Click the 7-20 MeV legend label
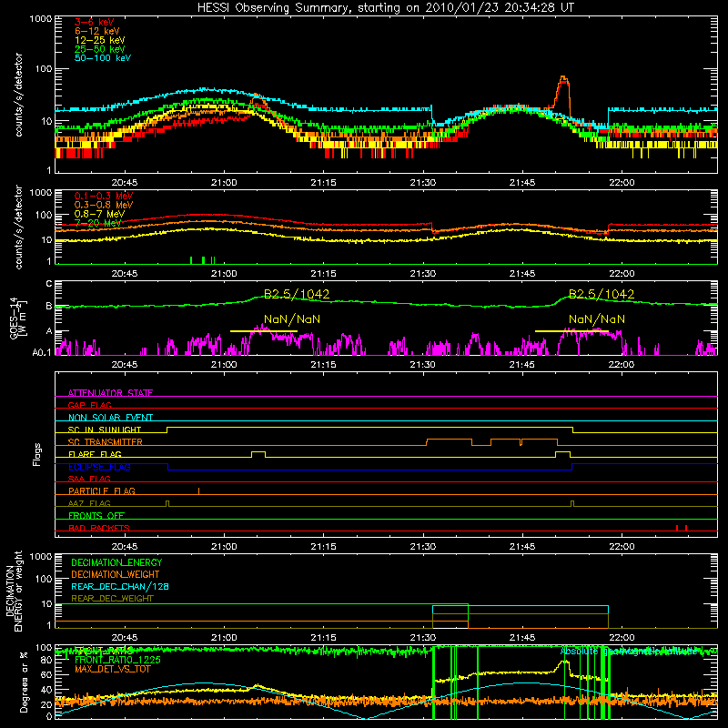 pos(97,223)
